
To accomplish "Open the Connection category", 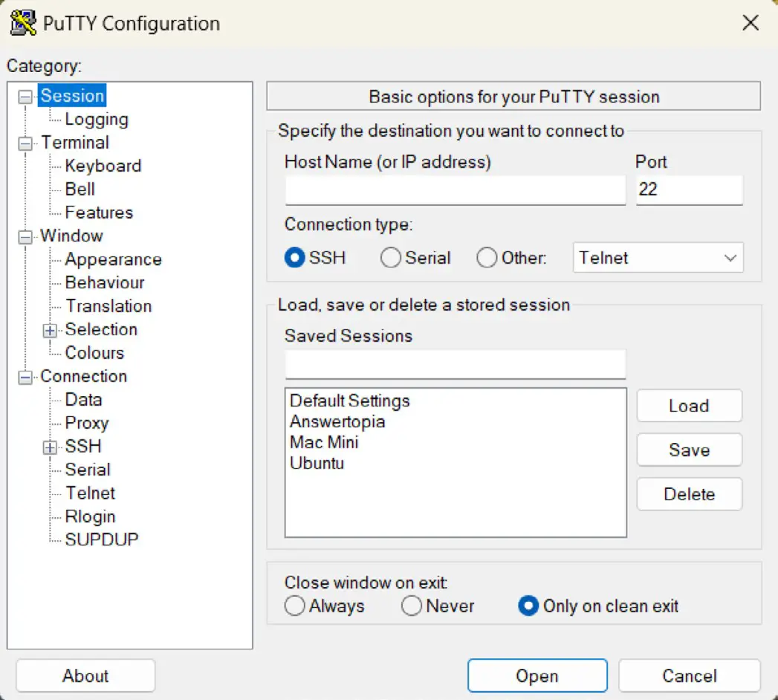I will coord(84,376).
